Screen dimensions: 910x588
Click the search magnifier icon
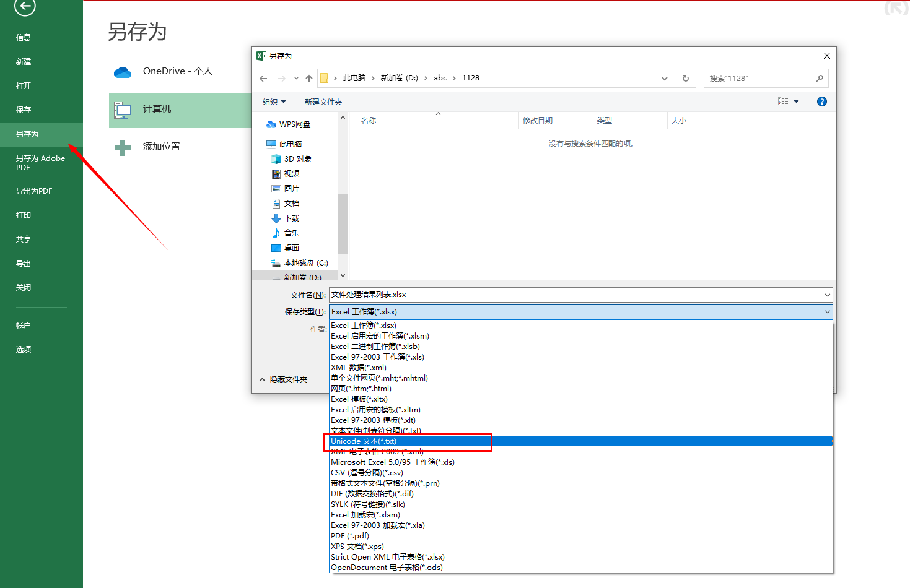(821, 78)
